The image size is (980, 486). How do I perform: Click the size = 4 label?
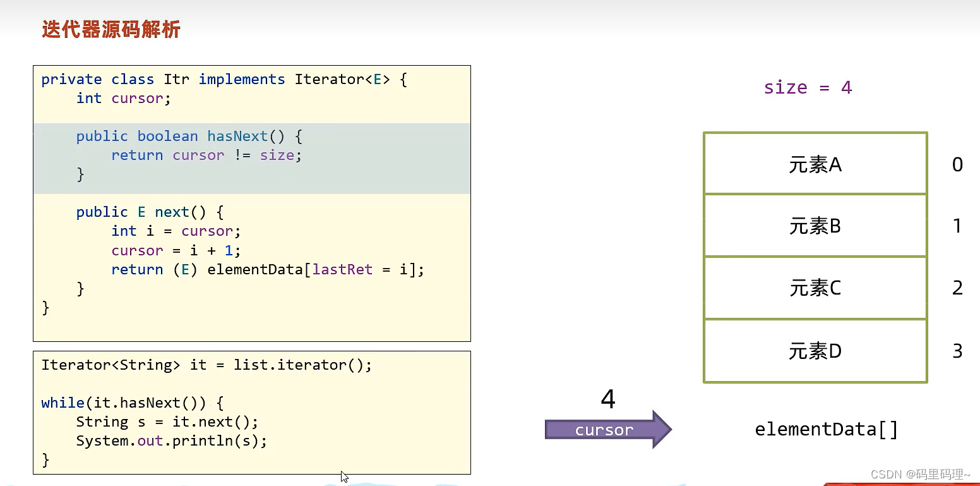click(x=808, y=87)
